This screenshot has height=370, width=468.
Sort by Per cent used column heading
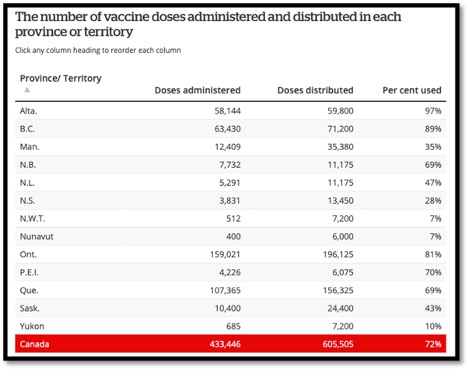tap(412, 90)
